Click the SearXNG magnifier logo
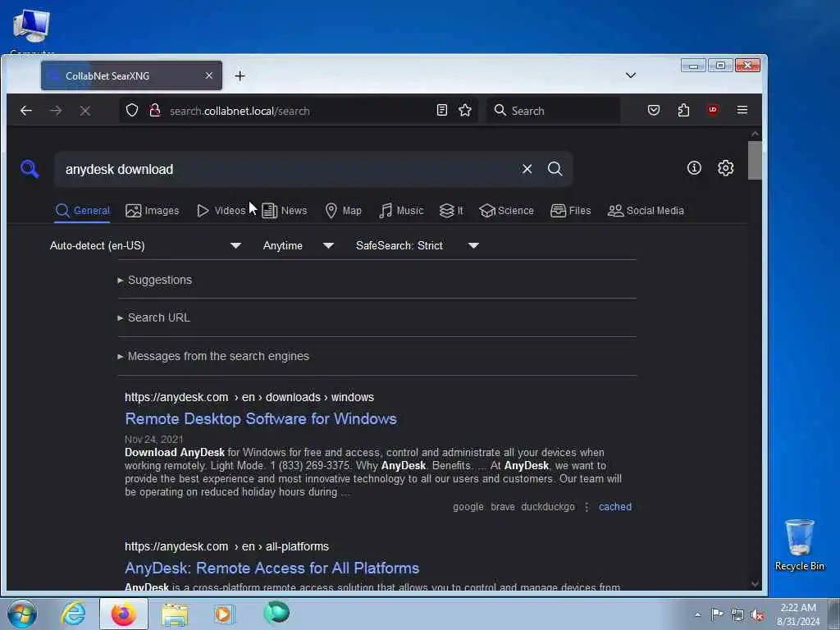The width and height of the screenshot is (840, 630). pyautogui.click(x=30, y=169)
